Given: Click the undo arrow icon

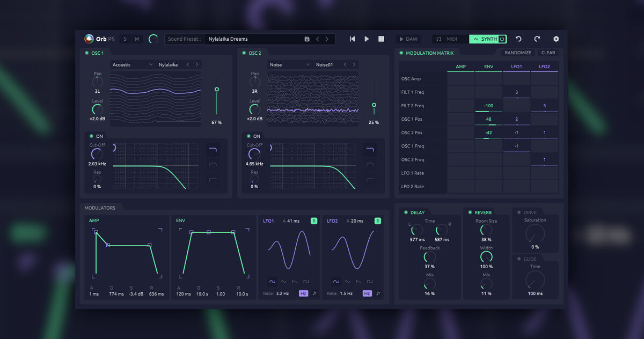Looking at the screenshot, I should pos(518,39).
